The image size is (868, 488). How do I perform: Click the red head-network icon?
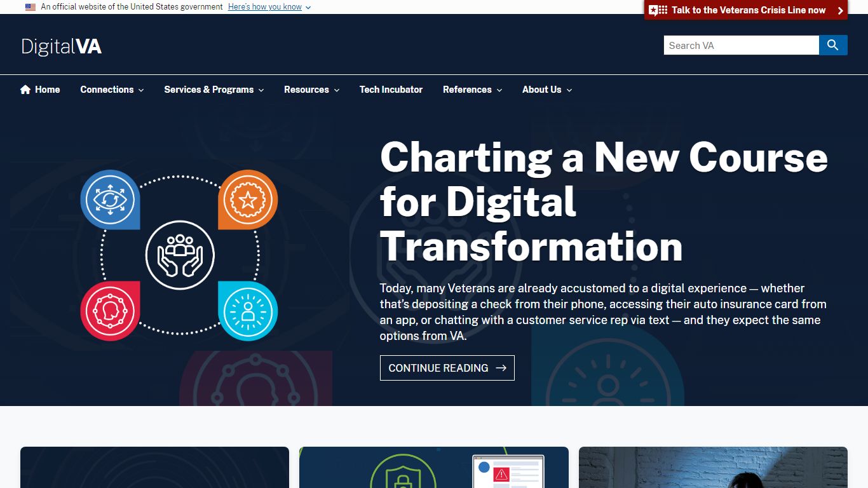tap(110, 311)
